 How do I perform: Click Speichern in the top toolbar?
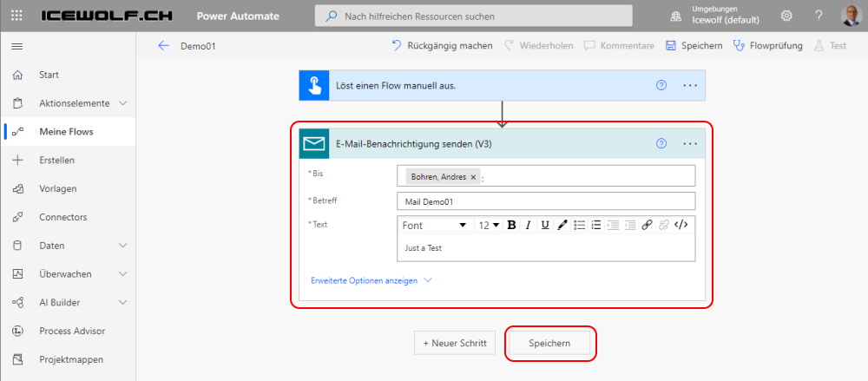click(694, 46)
